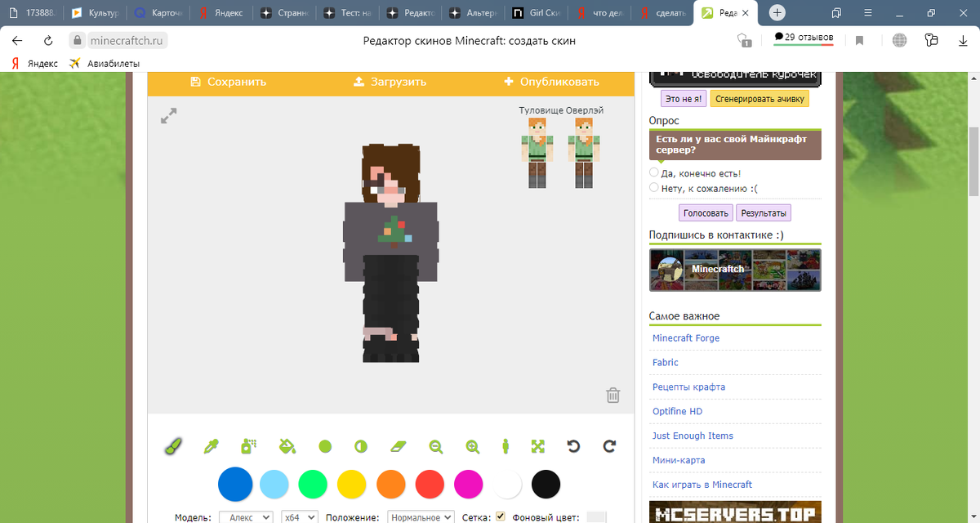The height and width of the screenshot is (523, 980).
Task: Toggle the Сетка grid checkbox
Action: pyautogui.click(x=501, y=516)
